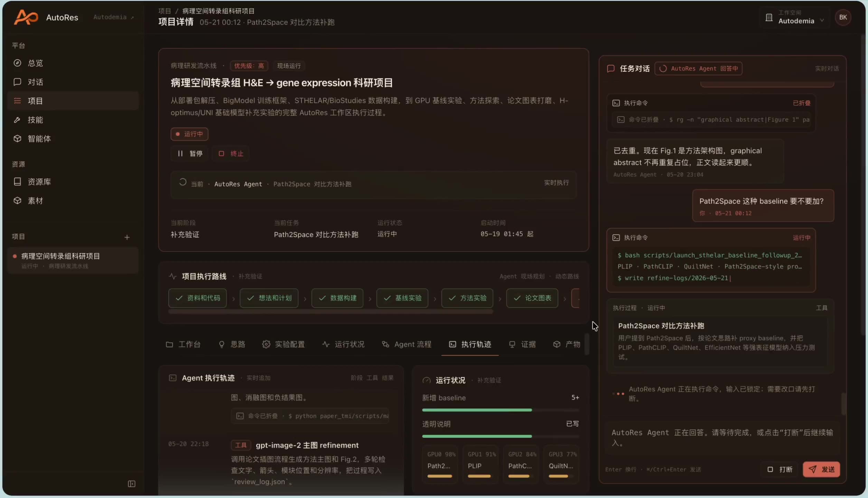
Task: Select 项目 in sidebar navigation
Action: click(x=73, y=101)
